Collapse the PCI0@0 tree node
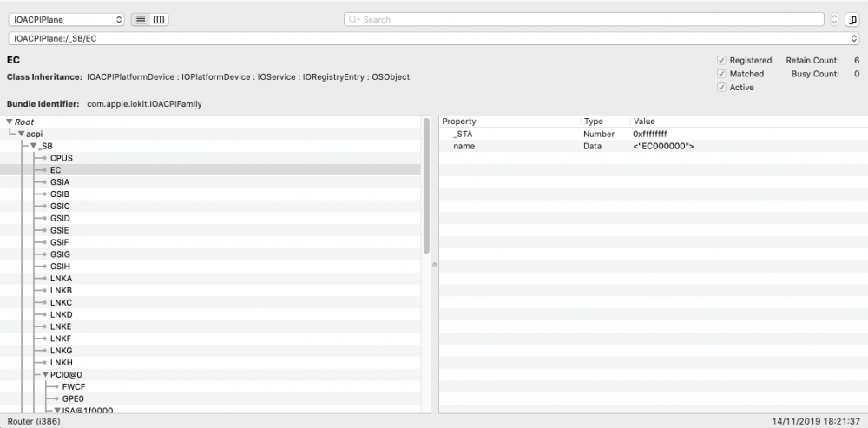Viewport: 868px width, 428px height. coord(45,375)
